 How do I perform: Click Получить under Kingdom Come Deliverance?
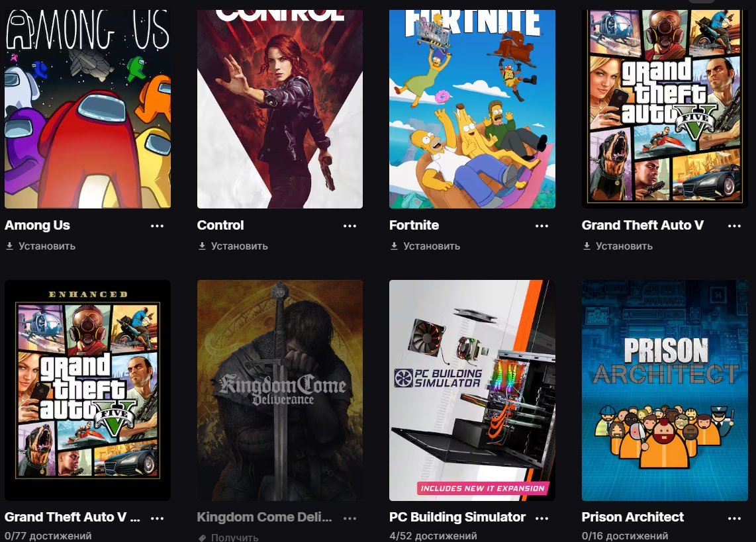point(228,537)
